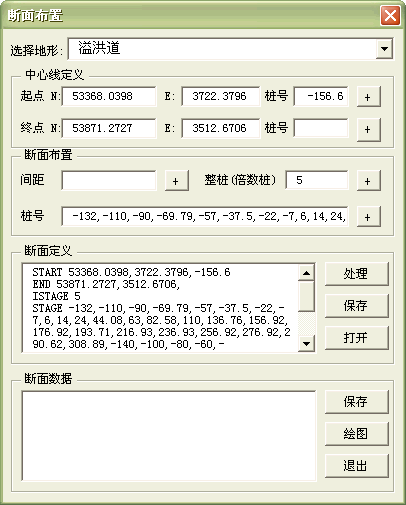Click the 终点 E coordinate field
This screenshot has height=505, width=406.
pyautogui.click(x=221, y=128)
